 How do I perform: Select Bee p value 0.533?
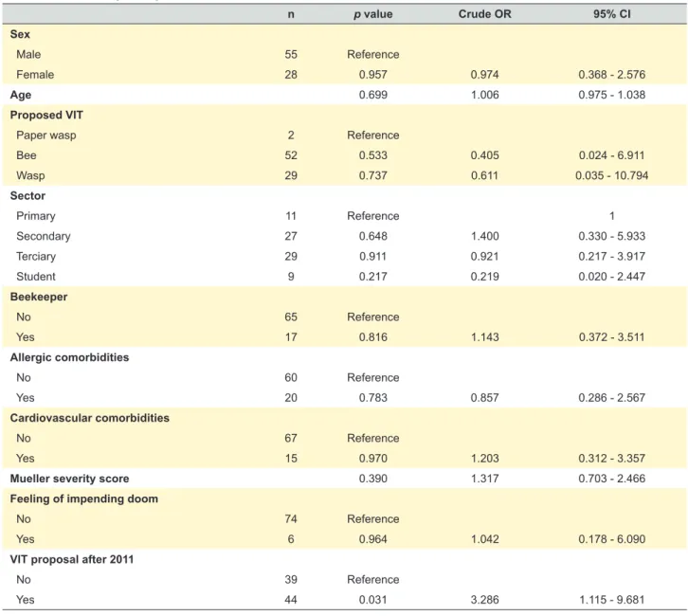(373, 155)
